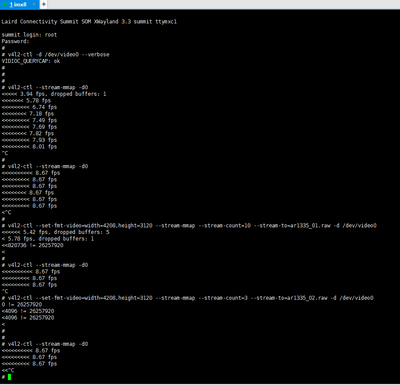Viewport: 400px width, 385px height.
Task: Click the 'summit login: root' line
Action: tap(29, 35)
